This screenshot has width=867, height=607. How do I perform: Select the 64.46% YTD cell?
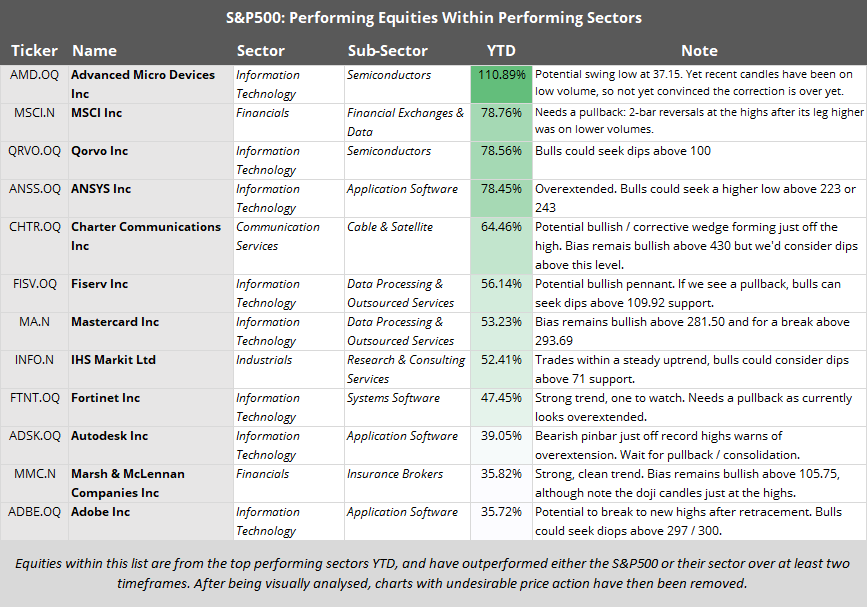tap(501, 227)
